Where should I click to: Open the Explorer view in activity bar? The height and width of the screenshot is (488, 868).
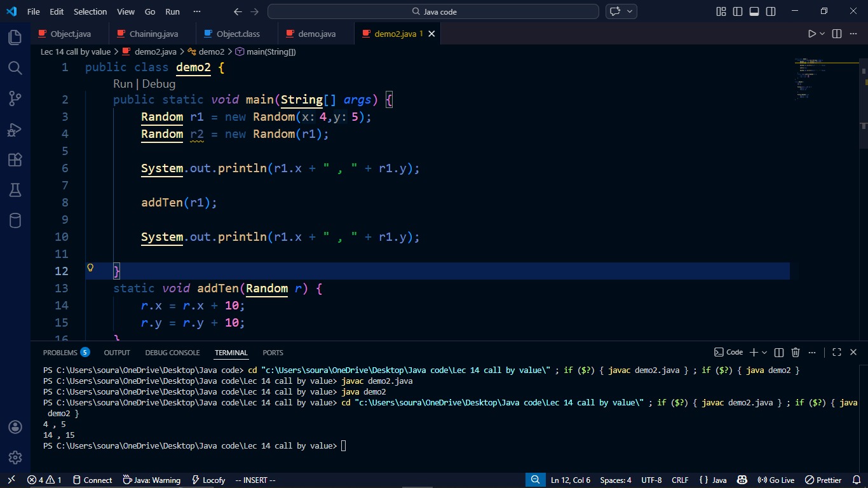(15, 37)
